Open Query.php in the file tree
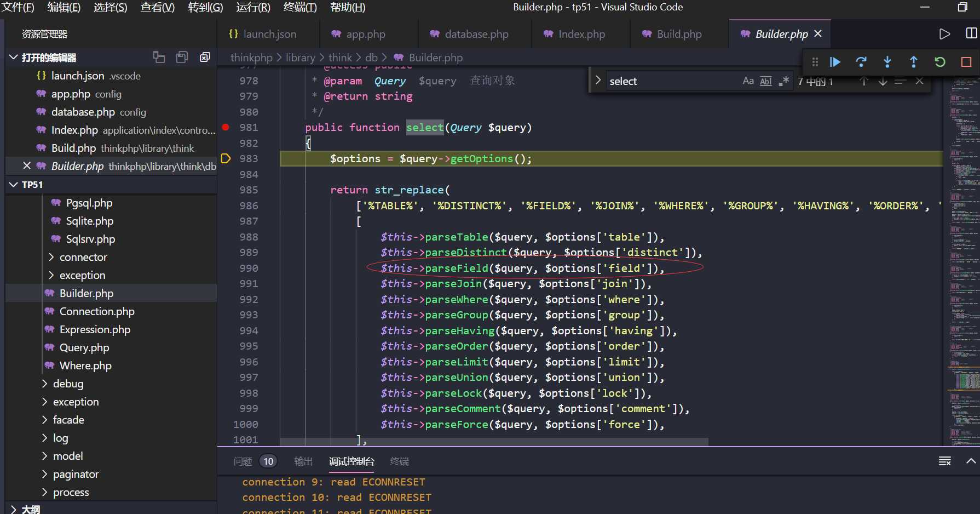 tap(84, 347)
